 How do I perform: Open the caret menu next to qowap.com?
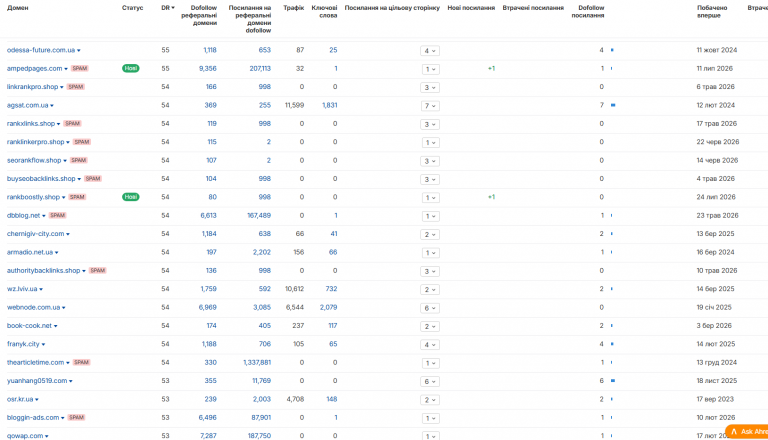tap(47, 437)
